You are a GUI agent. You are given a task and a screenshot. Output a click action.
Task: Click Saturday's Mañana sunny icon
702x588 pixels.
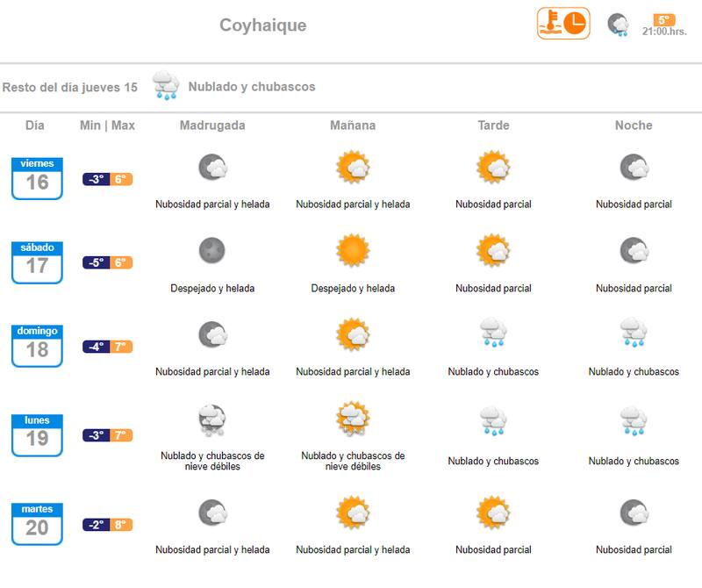coord(353,251)
